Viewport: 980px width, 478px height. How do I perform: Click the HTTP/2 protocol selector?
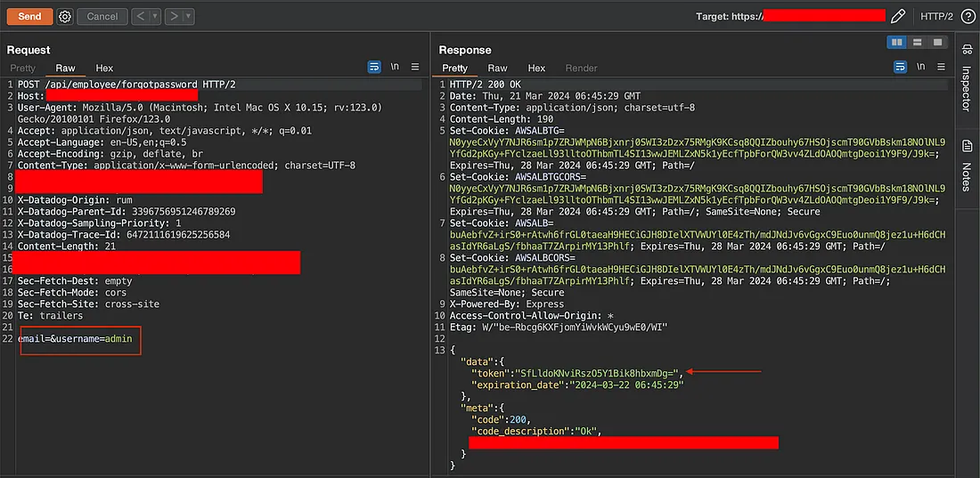936,16
